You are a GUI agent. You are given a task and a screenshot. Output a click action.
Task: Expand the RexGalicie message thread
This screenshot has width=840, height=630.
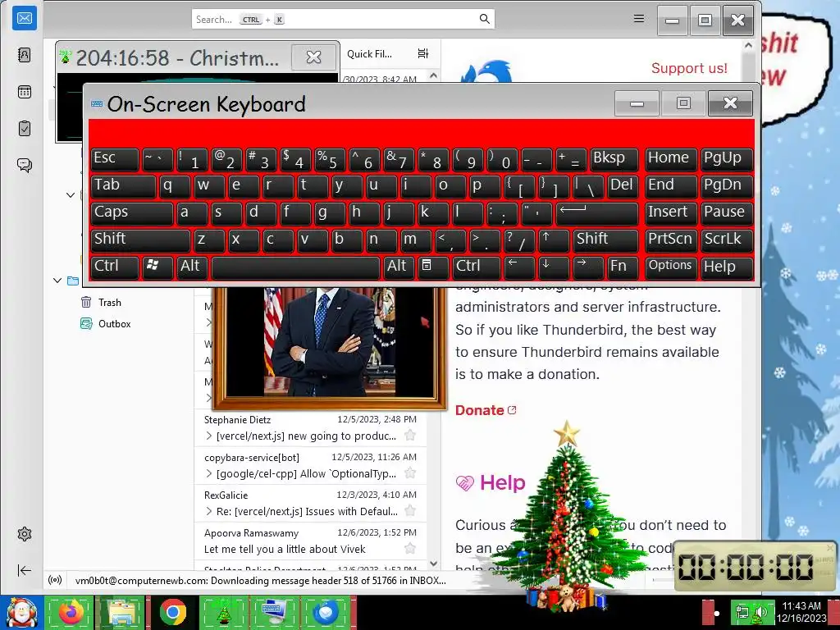(209, 512)
